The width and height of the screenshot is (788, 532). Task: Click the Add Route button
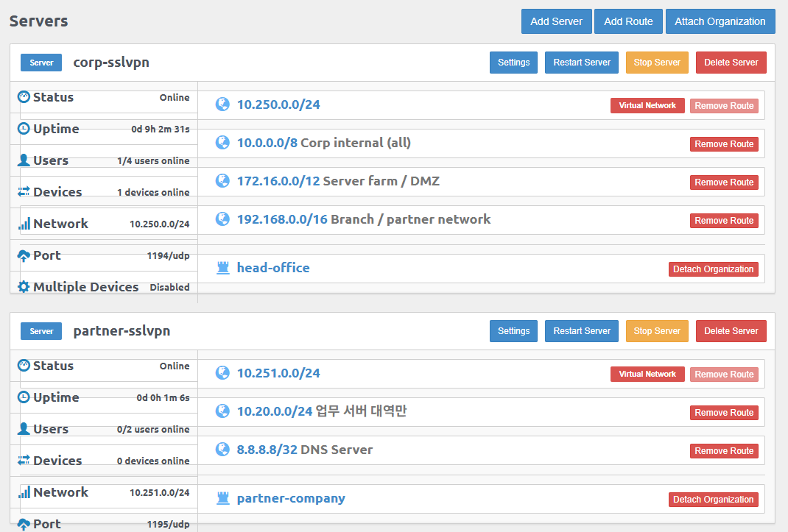(x=628, y=21)
